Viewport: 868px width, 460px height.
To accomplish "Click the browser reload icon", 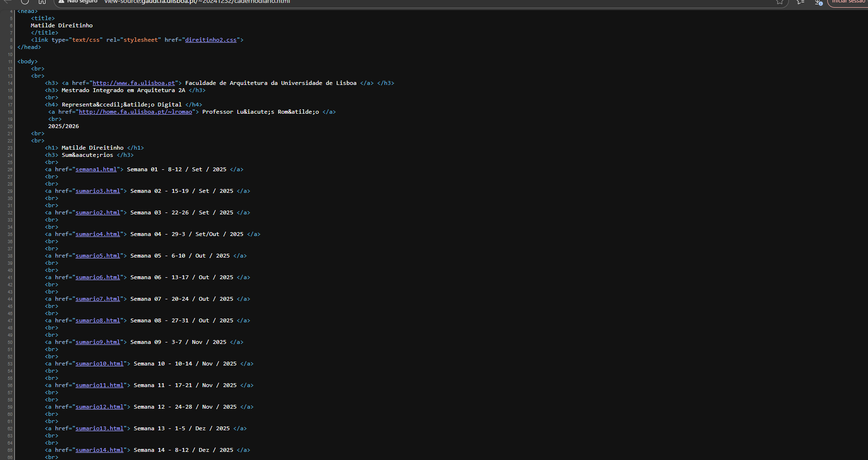I will pos(25,1).
